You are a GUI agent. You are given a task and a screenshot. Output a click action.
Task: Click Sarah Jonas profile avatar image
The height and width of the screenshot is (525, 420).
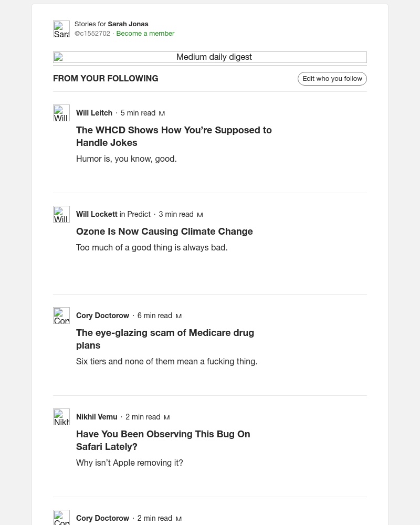tap(61, 29)
